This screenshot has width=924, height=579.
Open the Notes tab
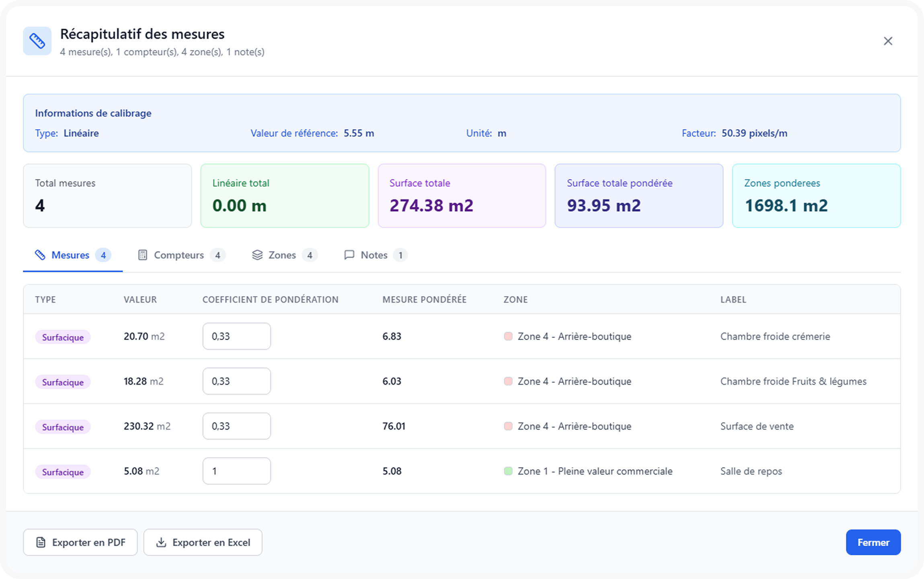point(376,255)
